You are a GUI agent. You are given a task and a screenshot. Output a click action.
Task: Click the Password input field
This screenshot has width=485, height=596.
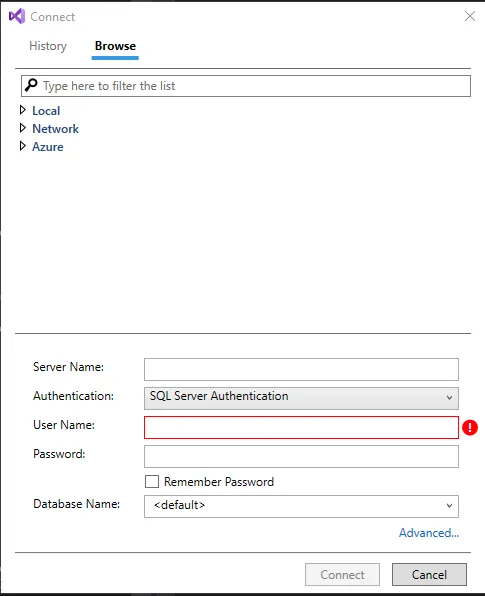point(301,457)
